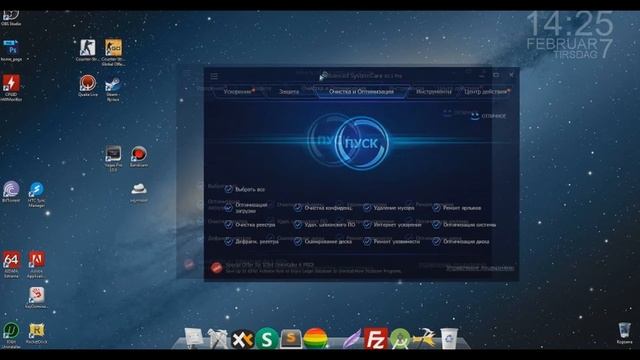The image size is (640, 360).
Task: Toggle the Удал. шпионского ПО checkbox
Action: point(298,224)
